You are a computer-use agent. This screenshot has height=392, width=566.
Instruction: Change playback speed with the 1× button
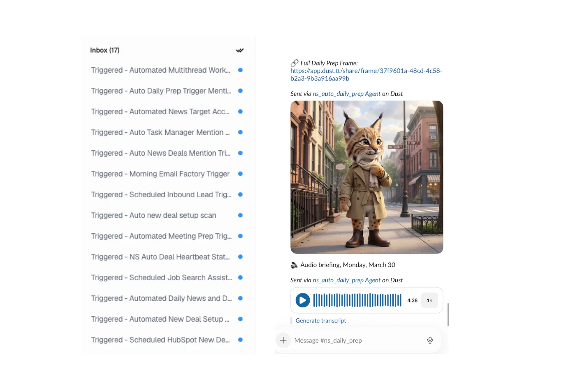429,300
